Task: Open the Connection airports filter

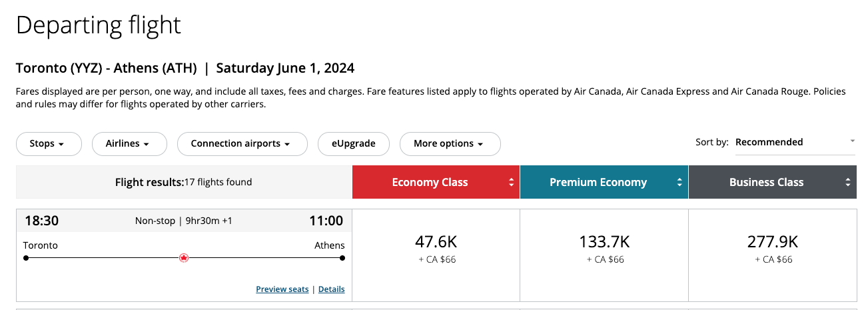Action: (241, 143)
